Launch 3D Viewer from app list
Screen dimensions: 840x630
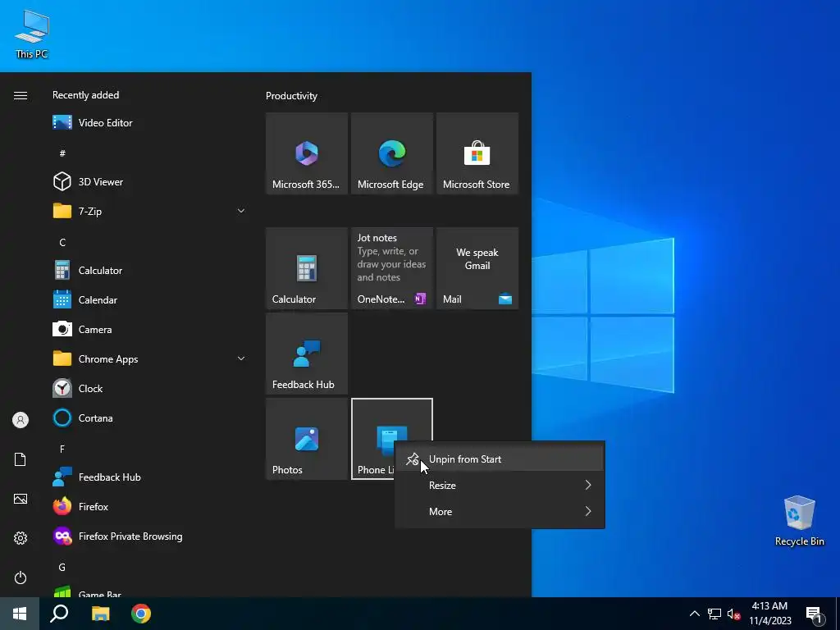(149, 181)
